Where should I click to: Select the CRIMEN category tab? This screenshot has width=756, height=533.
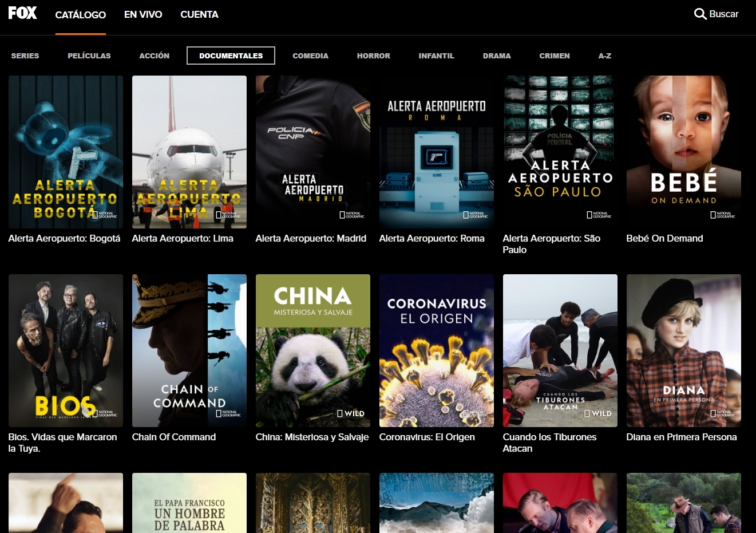click(x=555, y=56)
